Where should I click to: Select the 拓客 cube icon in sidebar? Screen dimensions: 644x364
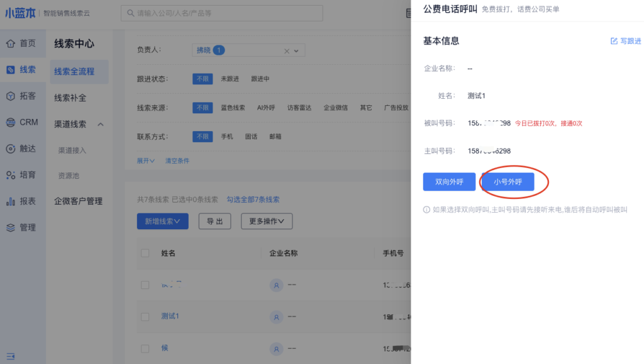11,96
